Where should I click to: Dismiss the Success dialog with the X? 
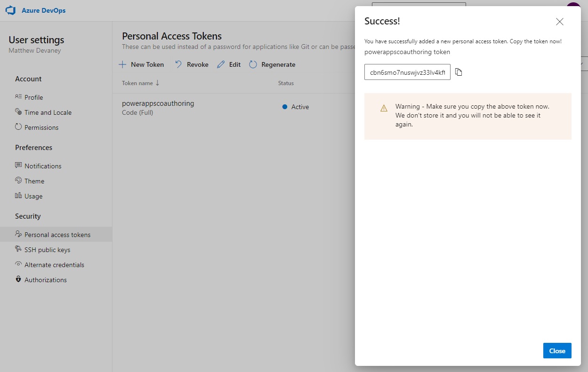click(559, 21)
